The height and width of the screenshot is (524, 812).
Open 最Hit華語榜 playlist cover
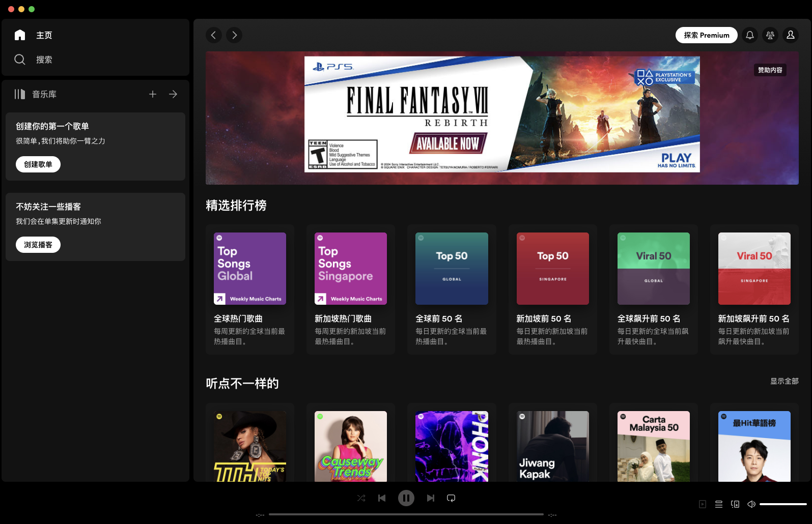[x=754, y=446]
